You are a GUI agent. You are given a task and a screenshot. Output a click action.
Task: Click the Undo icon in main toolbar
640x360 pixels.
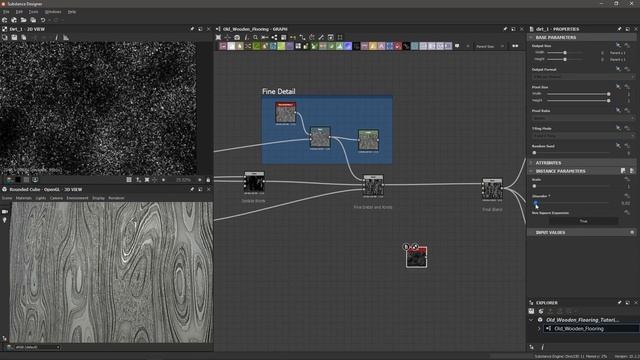(43, 20)
